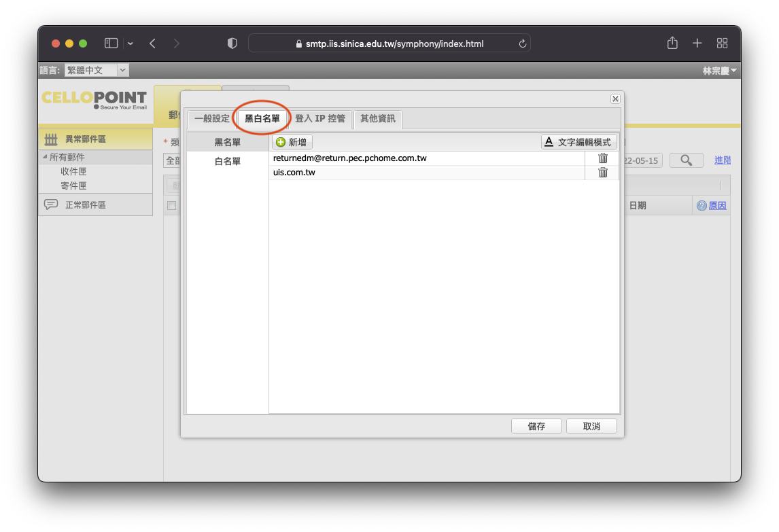Open a new Safari tab
The width and height of the screenshot is (779, 532).
tap(697, 43)
